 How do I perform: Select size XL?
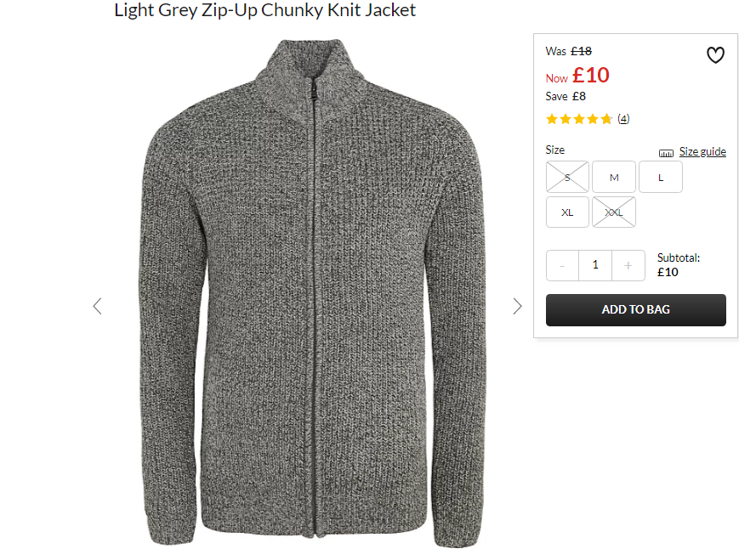[x=567, y=212]
